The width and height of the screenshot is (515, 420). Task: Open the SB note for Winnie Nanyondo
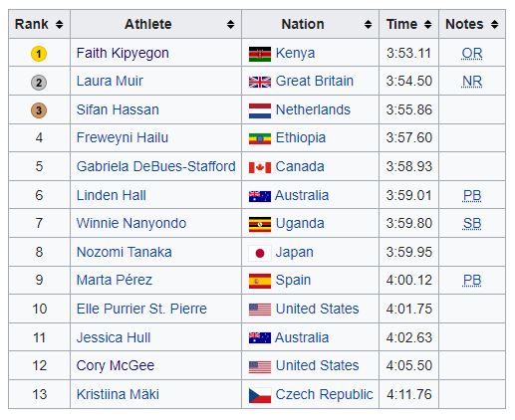472,223
